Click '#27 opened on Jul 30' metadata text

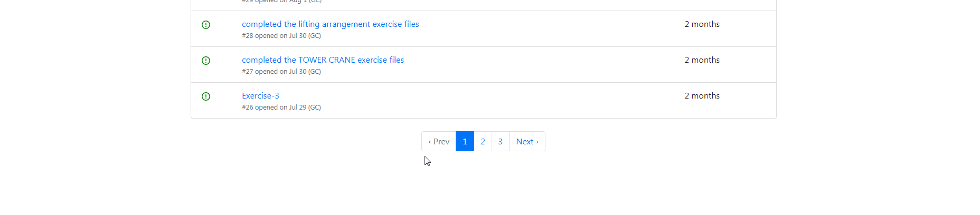[274, 72]
